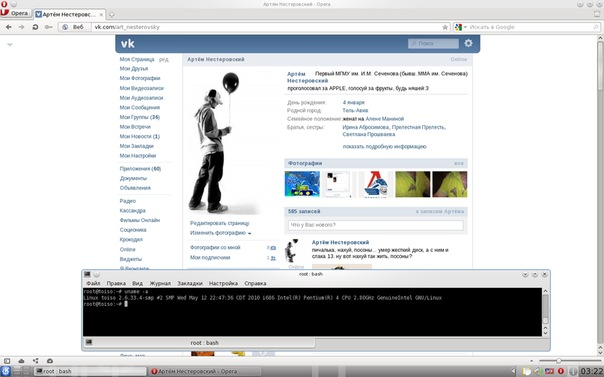This screenshot has height=377, width=604.
Task: Reload the vk.com page
Action: tap(35, 27)
